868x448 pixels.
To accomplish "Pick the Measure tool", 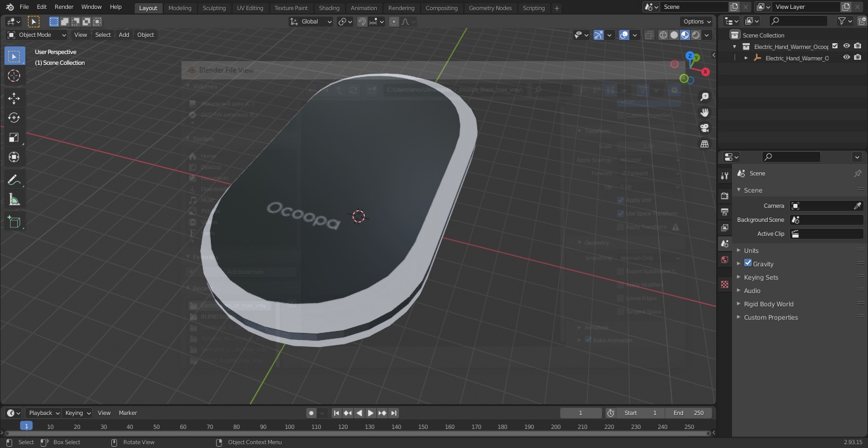I will [x=14, y=200].
